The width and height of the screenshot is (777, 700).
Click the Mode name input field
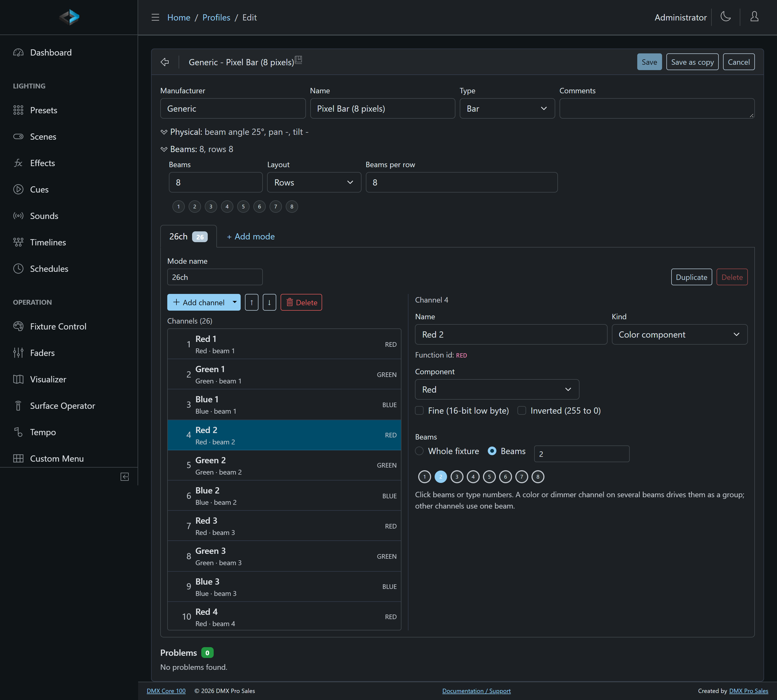click(215, 277)
